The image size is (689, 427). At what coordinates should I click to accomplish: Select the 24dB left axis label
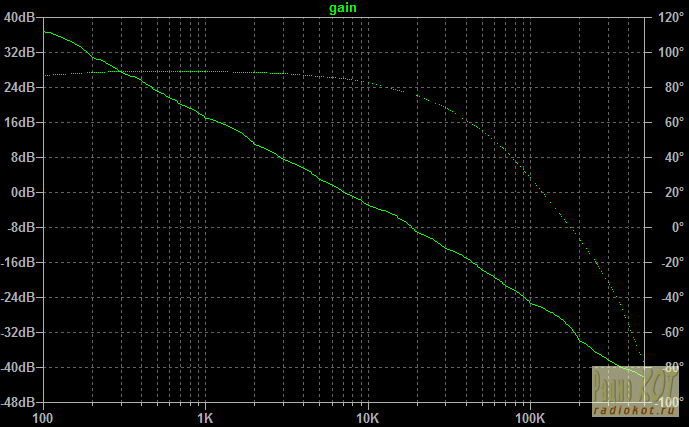pyautogui.click(x=22, y=87)
